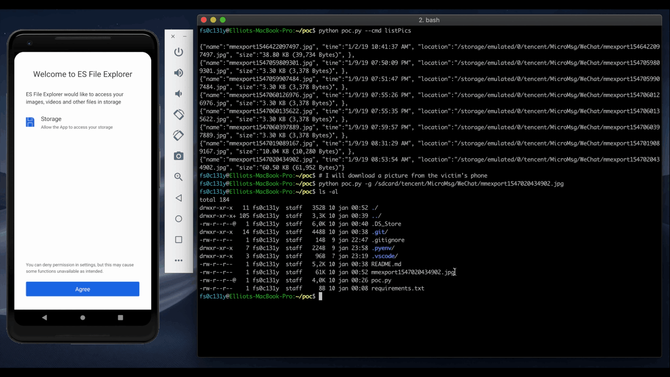Click the terminal's green zoom button
The image size is (670, 377).
[223, 20]
